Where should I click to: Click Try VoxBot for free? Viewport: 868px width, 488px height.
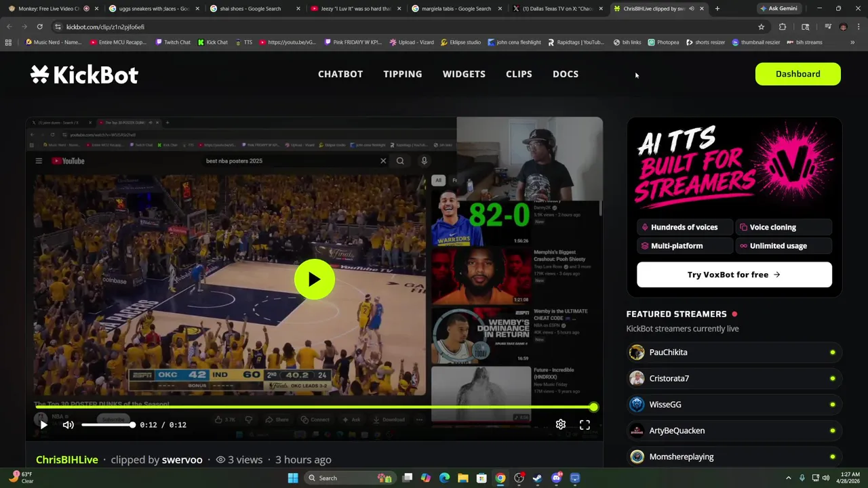point(734,274)
